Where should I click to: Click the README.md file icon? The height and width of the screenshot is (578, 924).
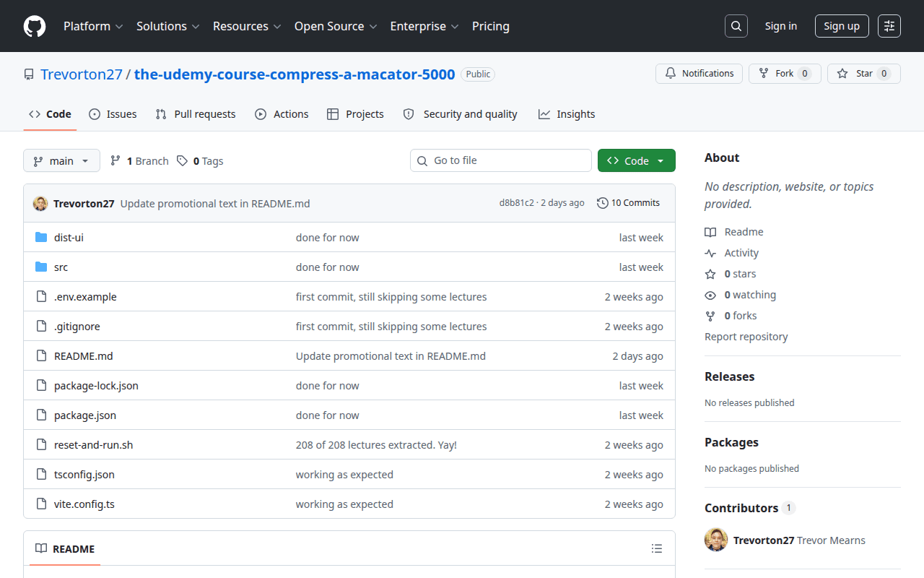[x=41, y=355]
